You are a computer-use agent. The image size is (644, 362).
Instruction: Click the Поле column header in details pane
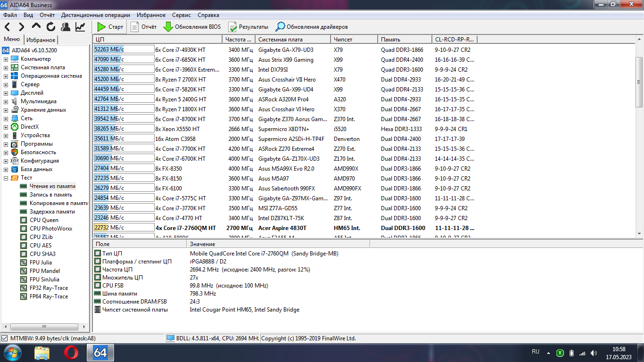click(x=140, y=244)
